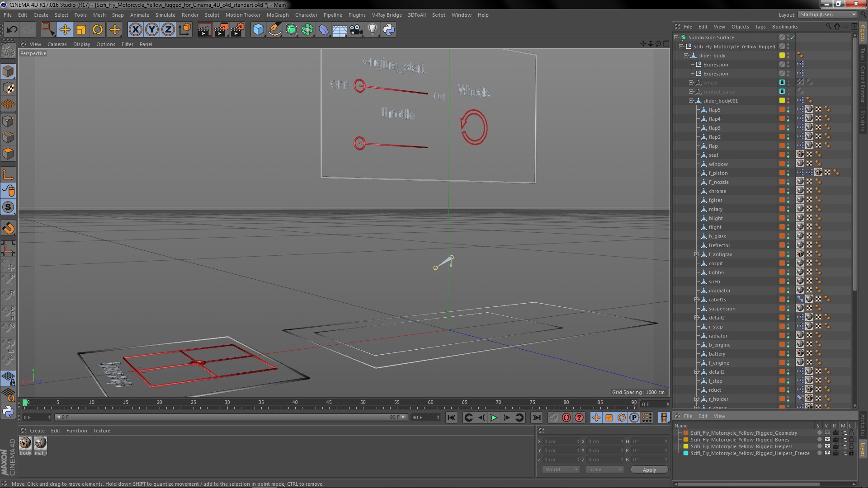Expand the wheel object node
The width and height of the screenshot is (868, 488).
pos(691,83)
